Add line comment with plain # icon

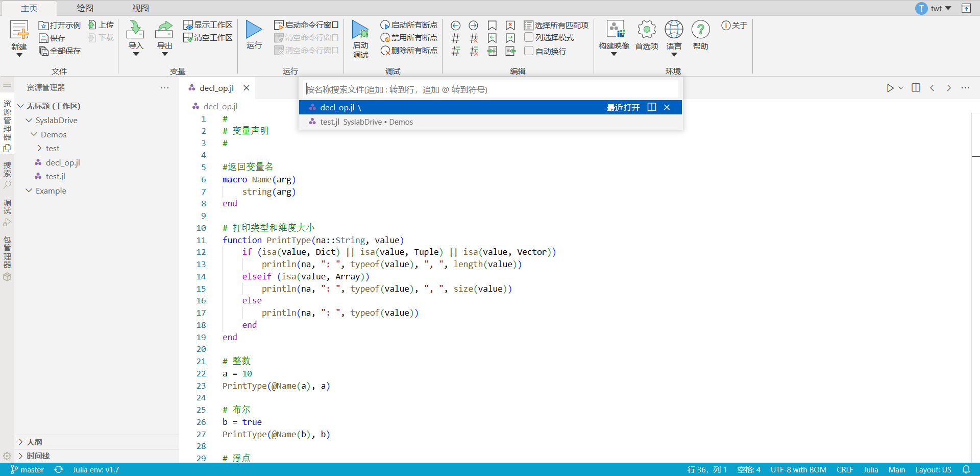pyautogui.click(x=456, y=38)
